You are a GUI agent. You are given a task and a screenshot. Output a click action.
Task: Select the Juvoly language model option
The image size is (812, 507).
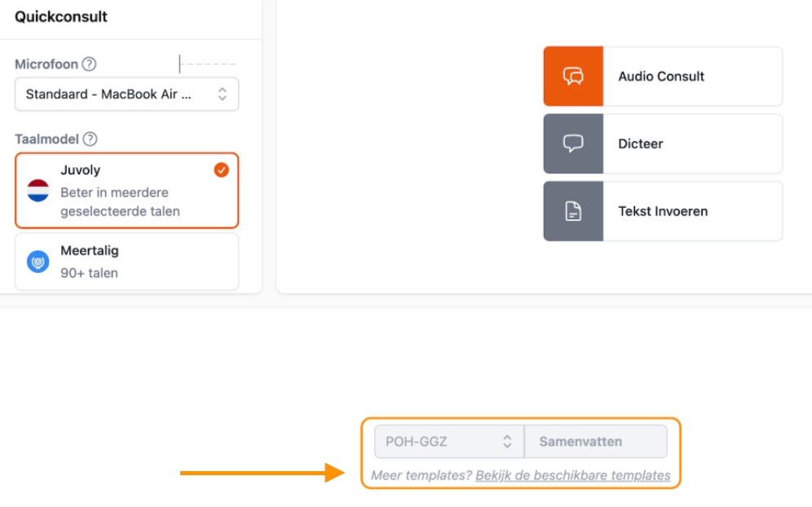coord(126,191)
